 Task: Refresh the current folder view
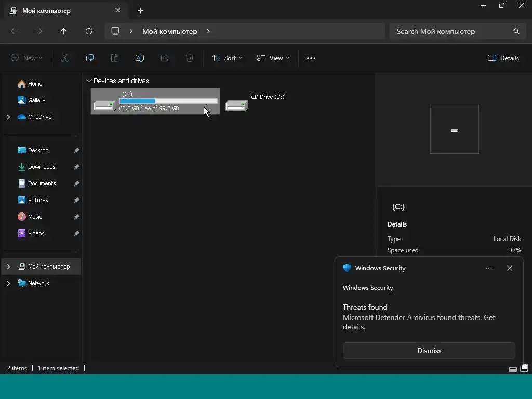pyautogui.click(x=89, y=31)
